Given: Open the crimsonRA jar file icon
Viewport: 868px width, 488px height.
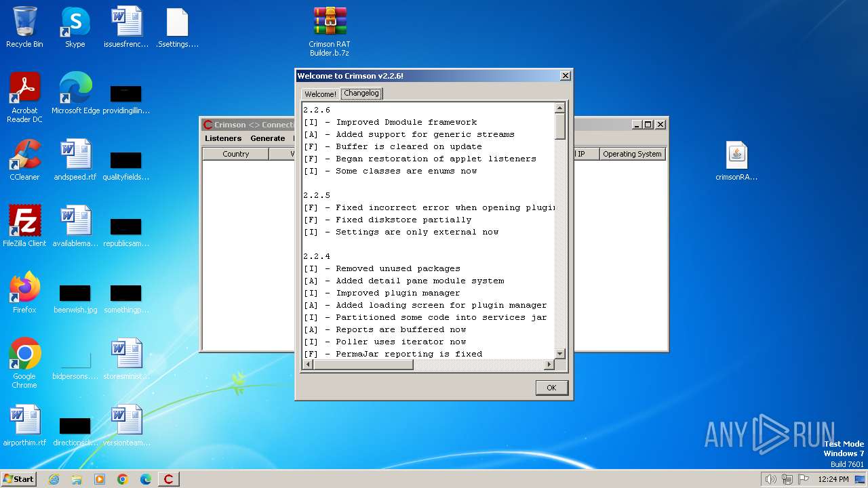Looking at the screenshot, I should click(x=736, y=161).
